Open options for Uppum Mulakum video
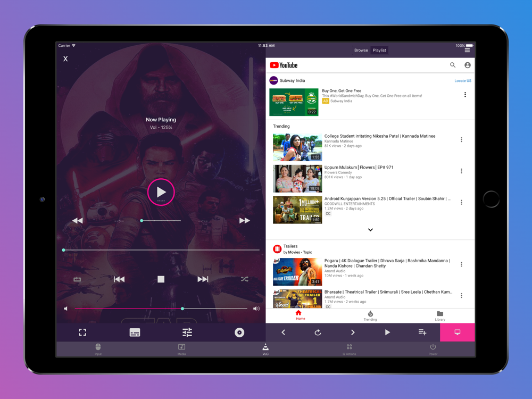 point(461,171)
